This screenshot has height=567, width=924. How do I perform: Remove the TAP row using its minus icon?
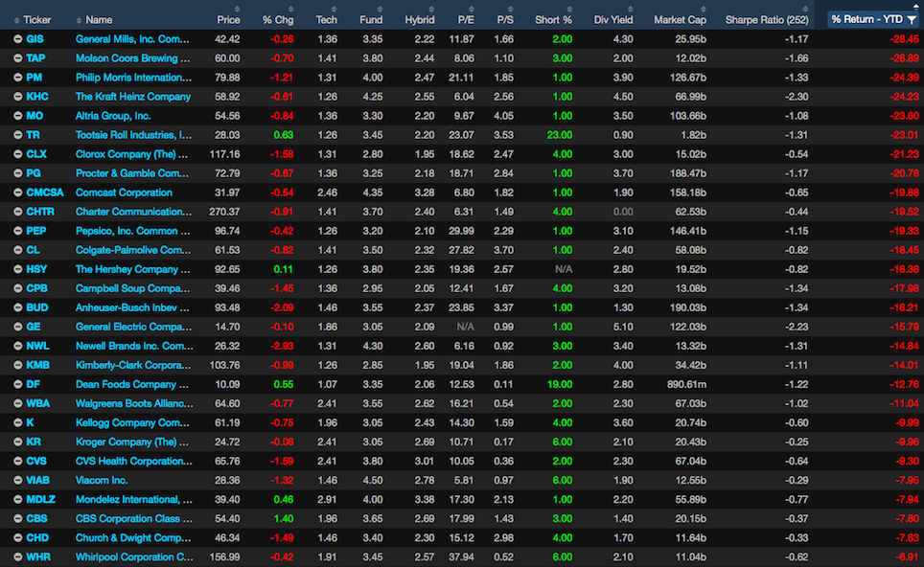17,58
